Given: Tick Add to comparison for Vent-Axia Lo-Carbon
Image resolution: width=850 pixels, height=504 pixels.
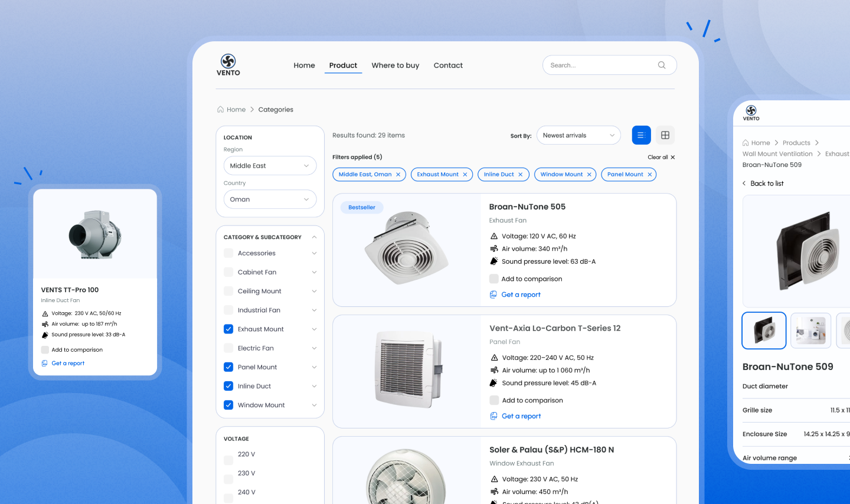Looking at the screenshot, I should pyautogui.click(x=495, y=400).
